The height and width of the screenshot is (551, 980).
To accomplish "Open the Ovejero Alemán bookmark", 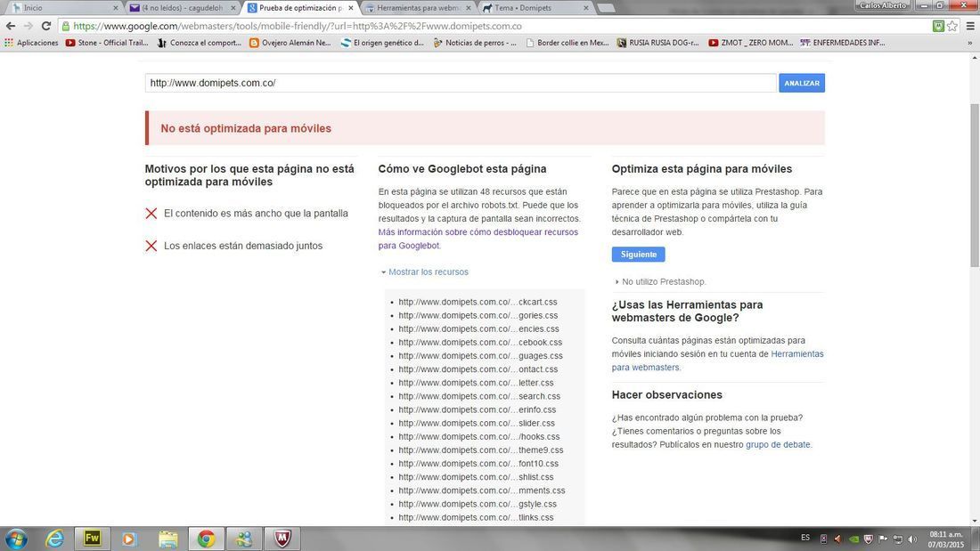I will [x=290, y=43].
